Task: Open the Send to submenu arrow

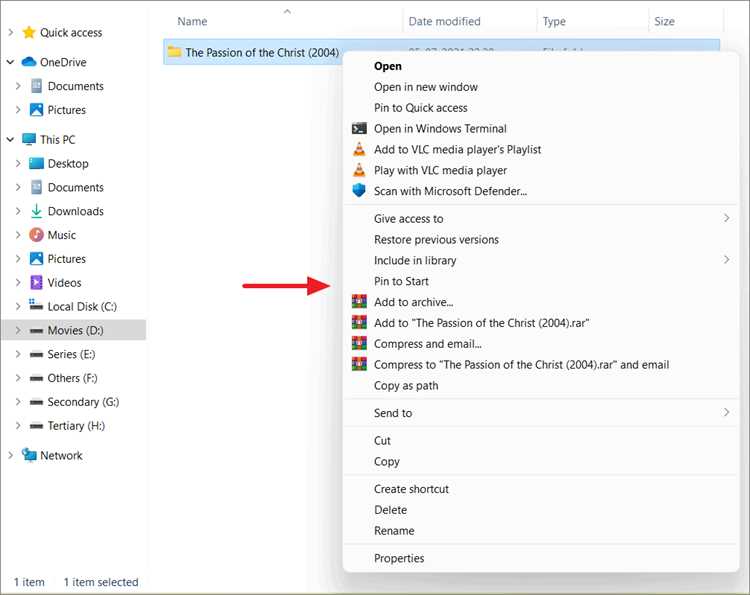Action: pyautogui.click(x=727, y=412)
